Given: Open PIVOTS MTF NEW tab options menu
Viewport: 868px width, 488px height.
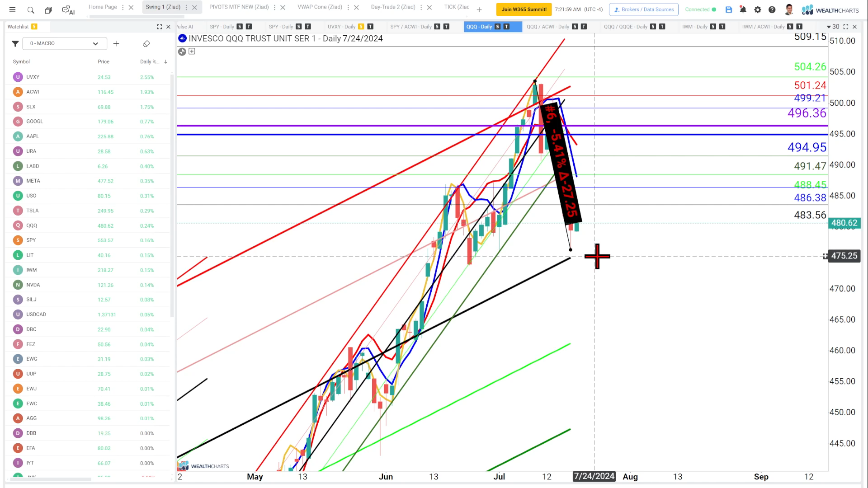Looking at the screenshot, I should point(274,7).
